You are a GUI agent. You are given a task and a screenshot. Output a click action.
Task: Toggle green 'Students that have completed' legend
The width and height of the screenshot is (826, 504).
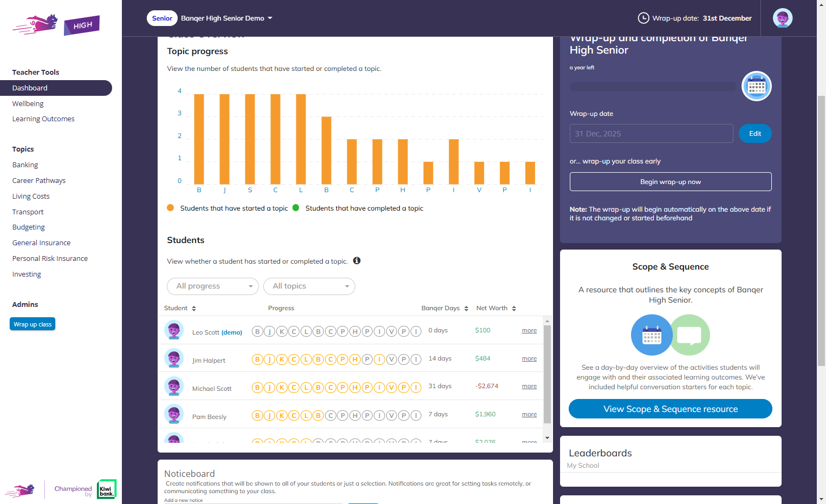[x=358, y=208]
